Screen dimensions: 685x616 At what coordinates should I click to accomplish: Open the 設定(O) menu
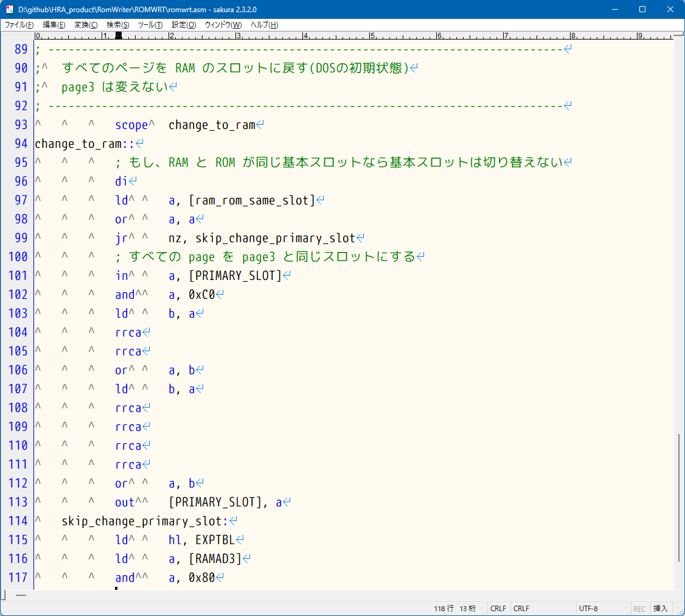click(184, 25)
